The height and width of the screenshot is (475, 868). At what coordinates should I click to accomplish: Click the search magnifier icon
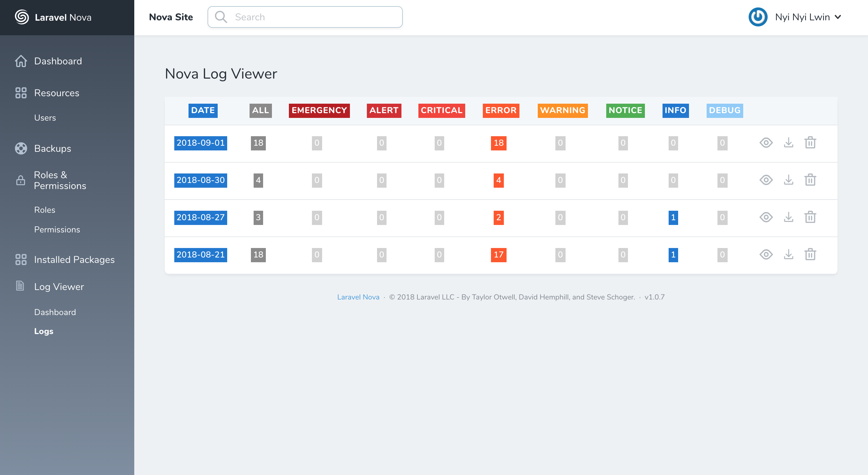[x=221, y=16]
